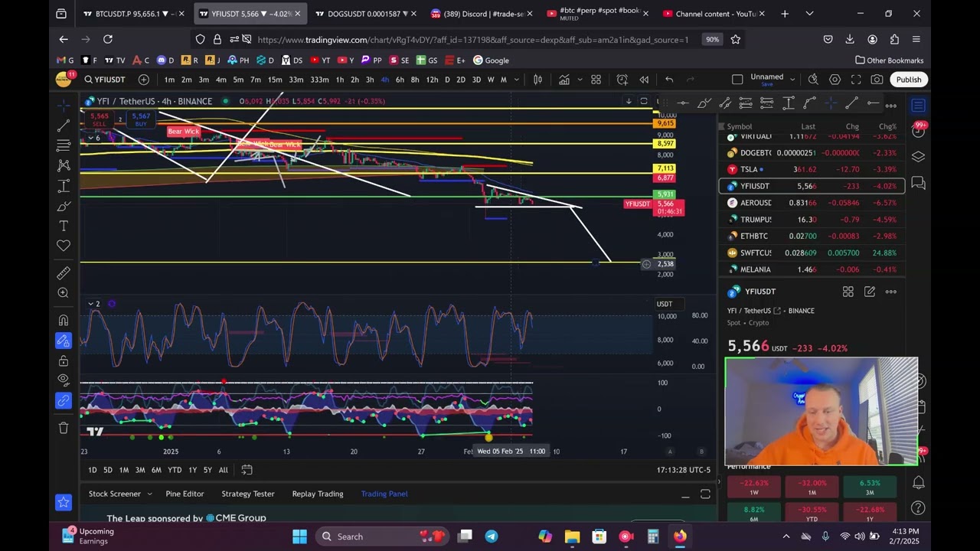Open chart settings hexagon icon
The width and height of the screenshot is (980, 551).
[835, 80]
